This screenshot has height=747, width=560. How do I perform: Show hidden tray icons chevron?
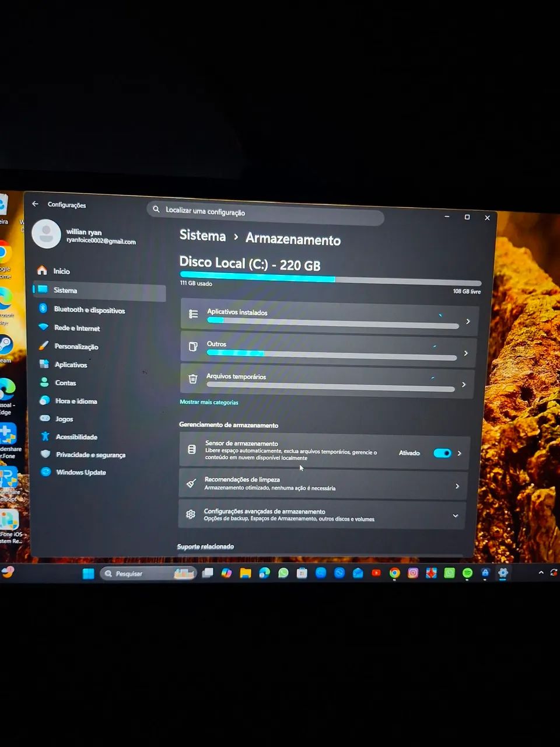tap(541, 573)
